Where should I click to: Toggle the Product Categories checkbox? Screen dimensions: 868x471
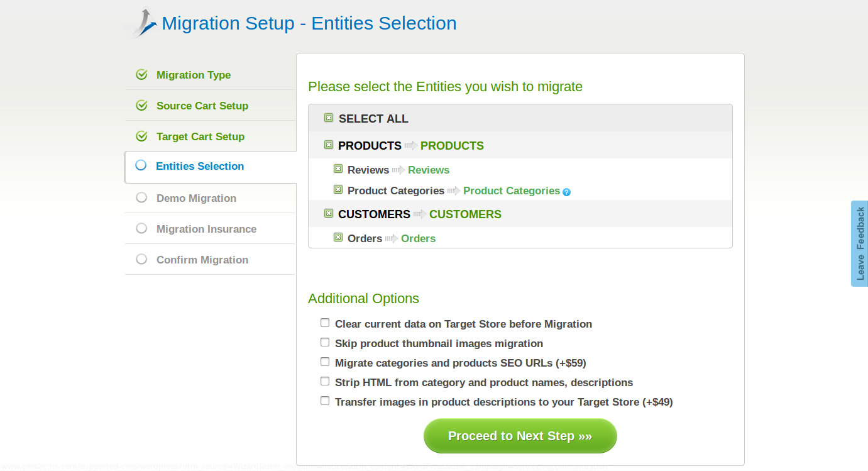click(338, 189)
